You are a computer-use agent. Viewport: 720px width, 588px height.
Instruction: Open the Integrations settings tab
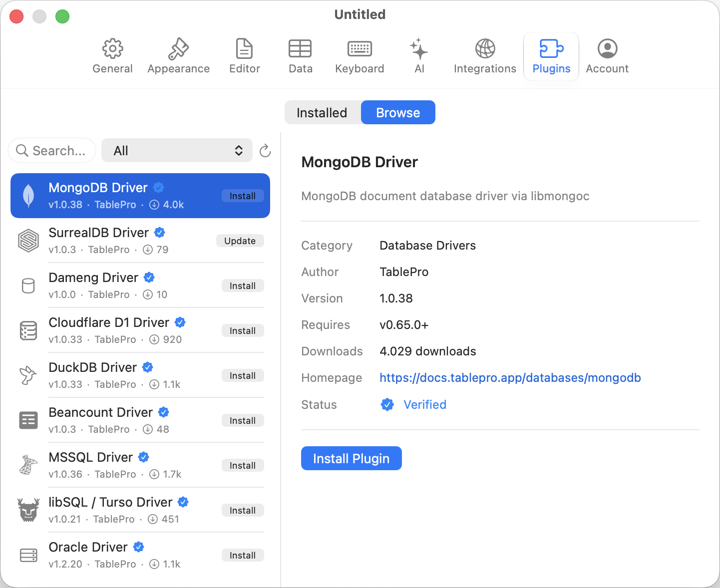point(485,56)
